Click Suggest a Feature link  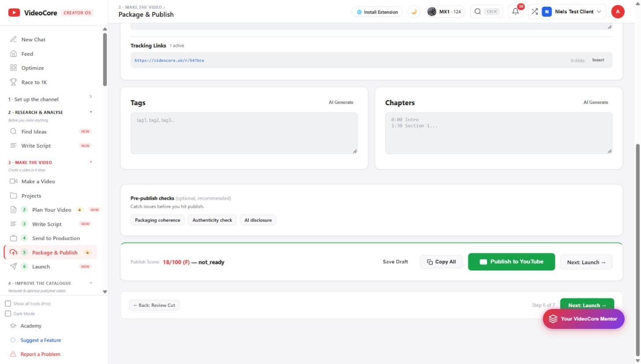(41, 340)
